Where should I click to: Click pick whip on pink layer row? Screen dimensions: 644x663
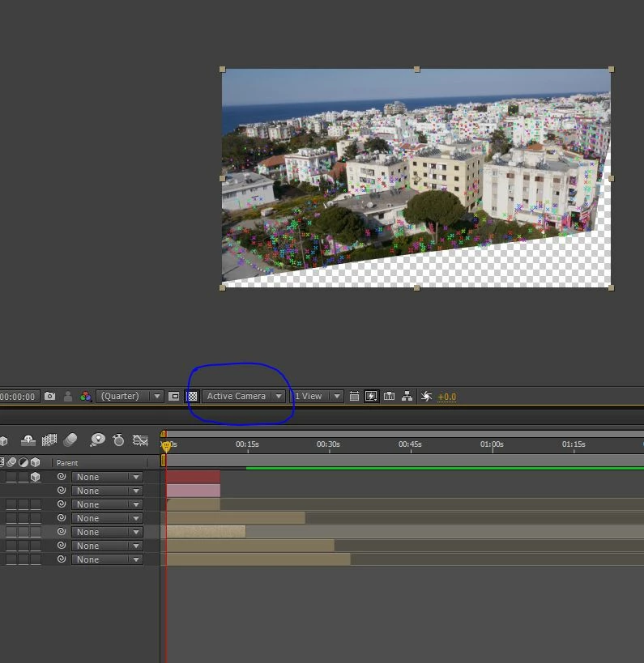(62, 491)
